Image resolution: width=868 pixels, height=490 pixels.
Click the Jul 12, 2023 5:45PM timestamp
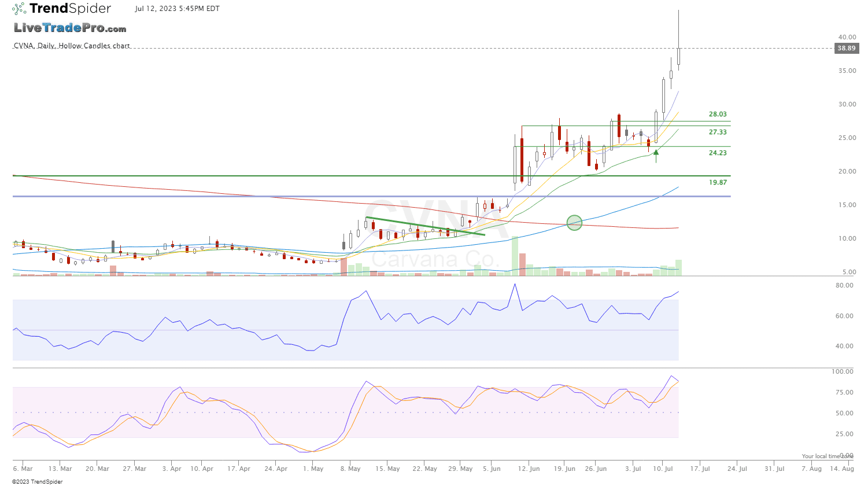click(178, 9)
